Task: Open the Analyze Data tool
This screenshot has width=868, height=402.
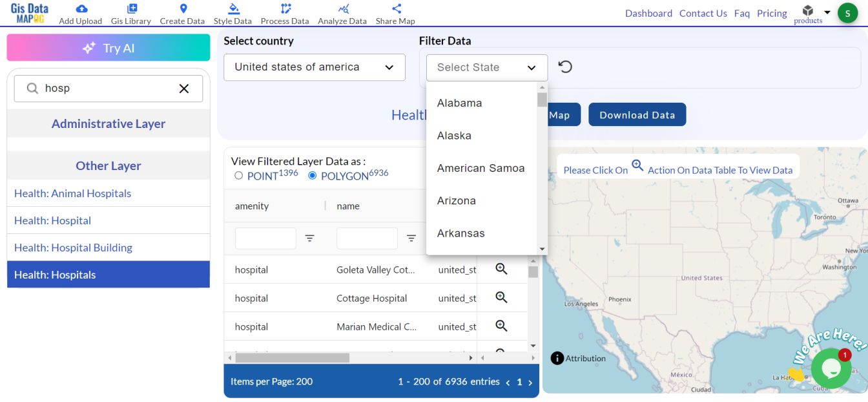Action: coord(342,13)
